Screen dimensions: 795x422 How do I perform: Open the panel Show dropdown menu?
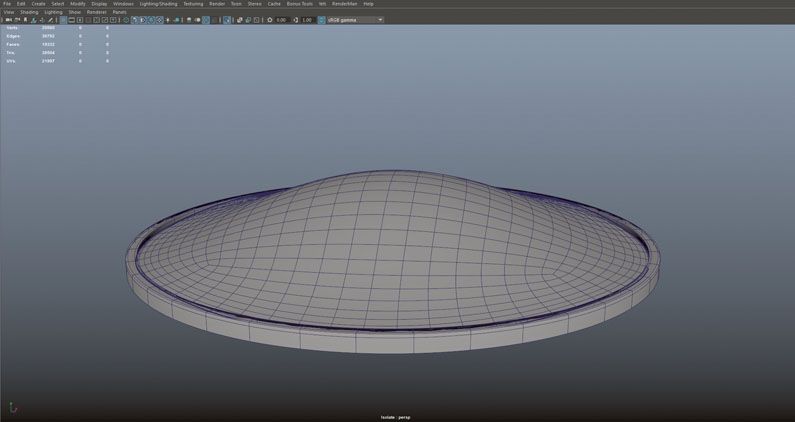coord(74,12)
